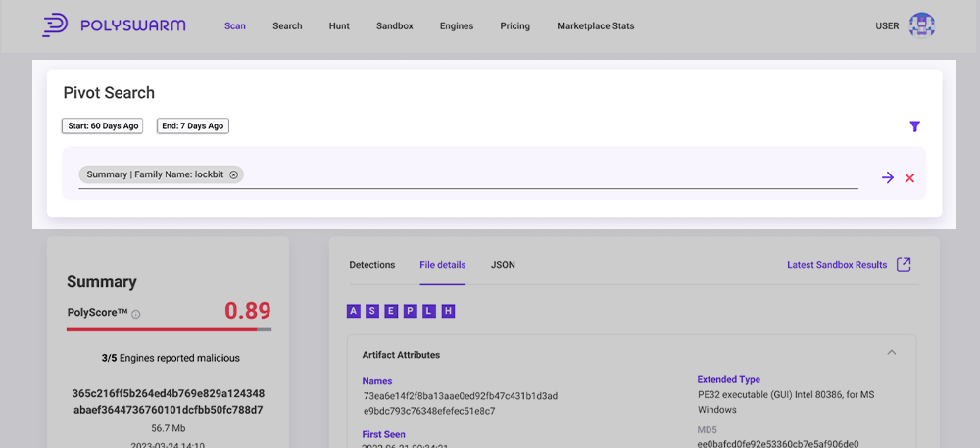Click the Artifact Attributes heading
Viewport: 980px width, 448px height.
401,355
